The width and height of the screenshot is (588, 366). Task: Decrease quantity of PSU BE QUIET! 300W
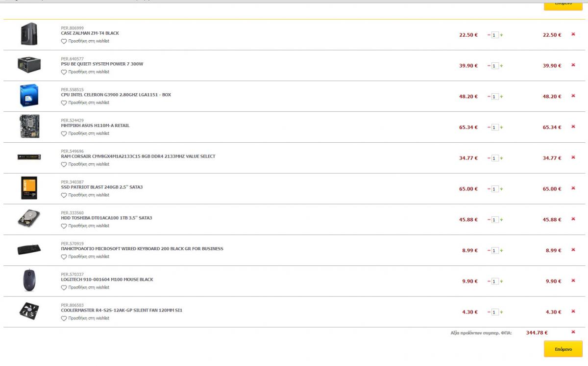489,66
